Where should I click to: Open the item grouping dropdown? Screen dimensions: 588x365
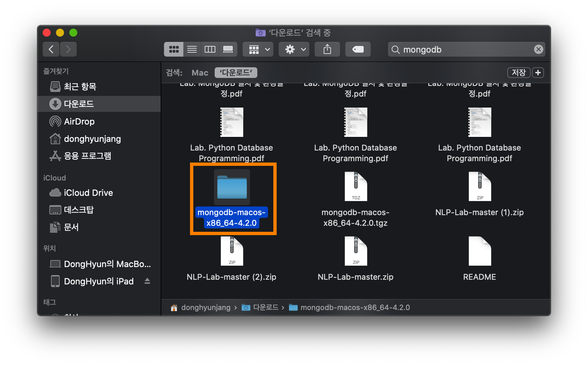pos(258,49)
